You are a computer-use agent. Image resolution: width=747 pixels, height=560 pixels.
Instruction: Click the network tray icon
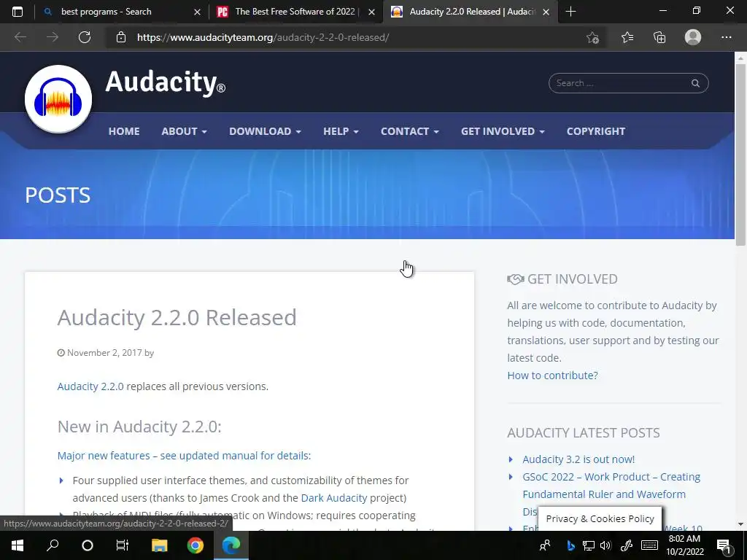coord(589,545)
